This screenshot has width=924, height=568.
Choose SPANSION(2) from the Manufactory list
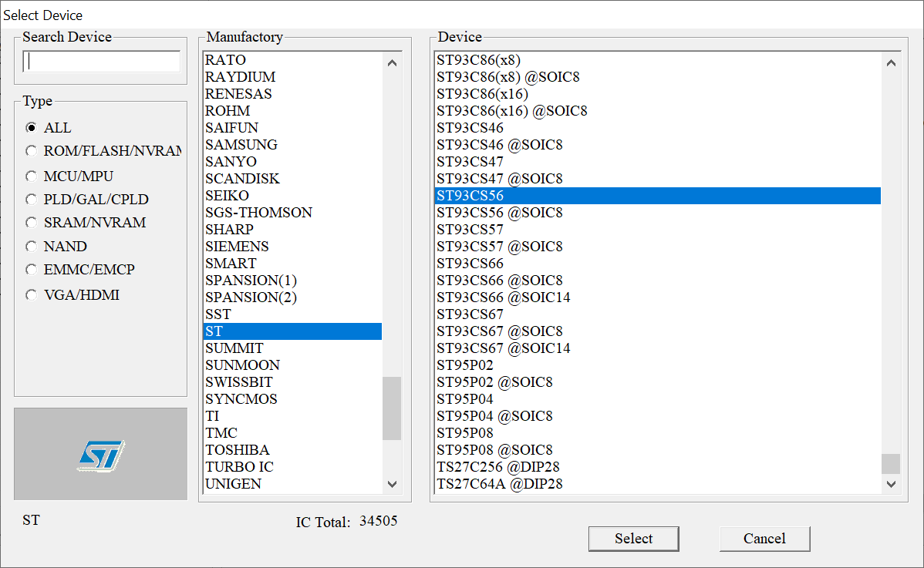(x=292, y=297)
